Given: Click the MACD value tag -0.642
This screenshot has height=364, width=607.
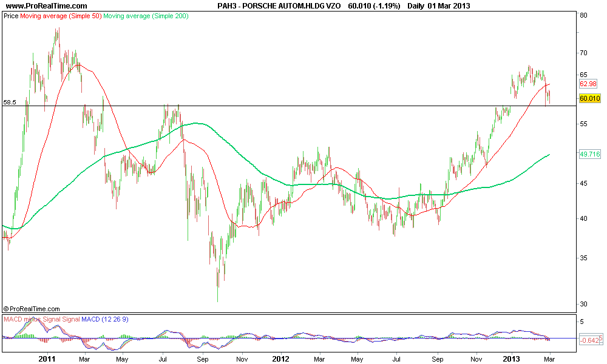Looking at the screenshot, I should [591, 340].
